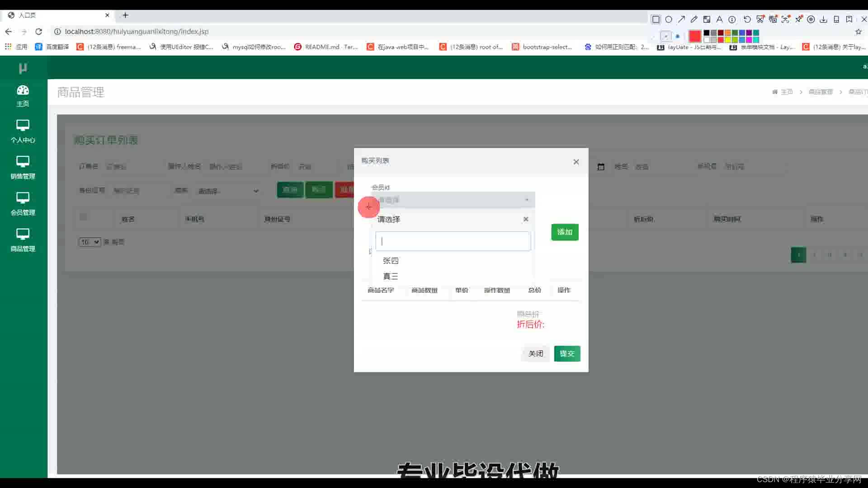
Task: Select the rectangle annotation tool
Action: [656, 19]
